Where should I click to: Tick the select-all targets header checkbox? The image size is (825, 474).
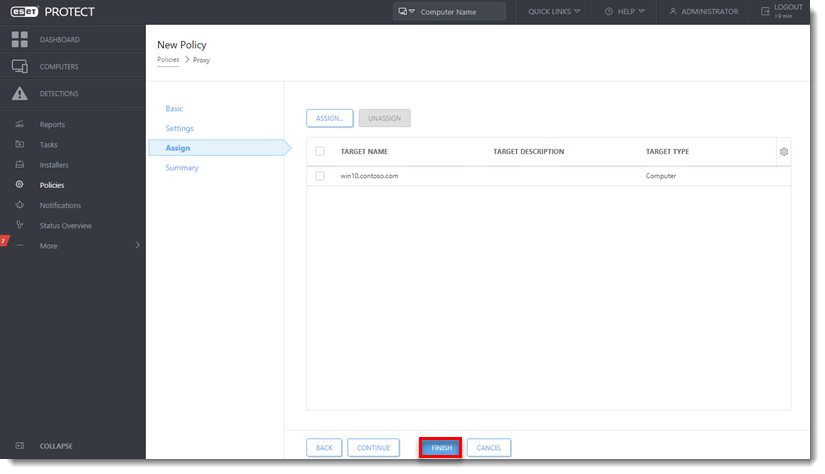320,152
